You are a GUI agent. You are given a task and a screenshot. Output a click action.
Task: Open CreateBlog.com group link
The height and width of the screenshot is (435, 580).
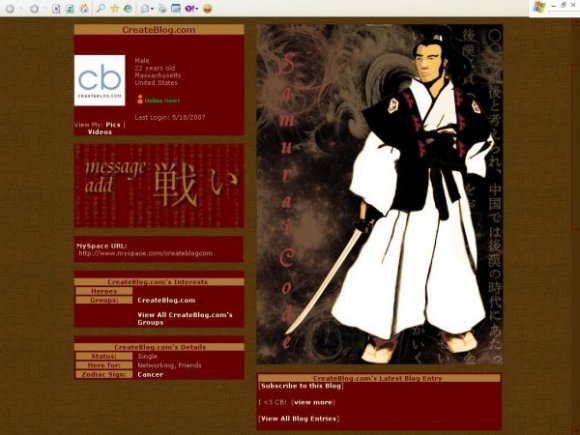tap(166, 300)
